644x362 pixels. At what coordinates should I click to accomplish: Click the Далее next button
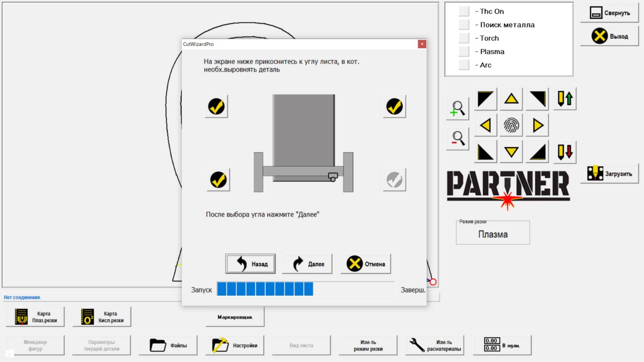tap(307, 264)
